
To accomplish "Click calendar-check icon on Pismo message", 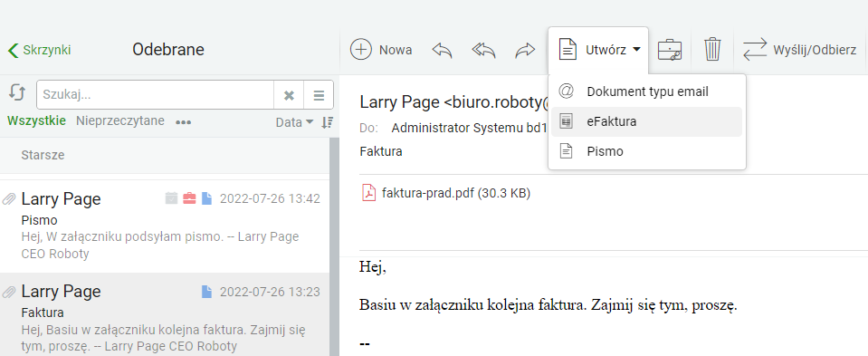I will pos(172,198).
